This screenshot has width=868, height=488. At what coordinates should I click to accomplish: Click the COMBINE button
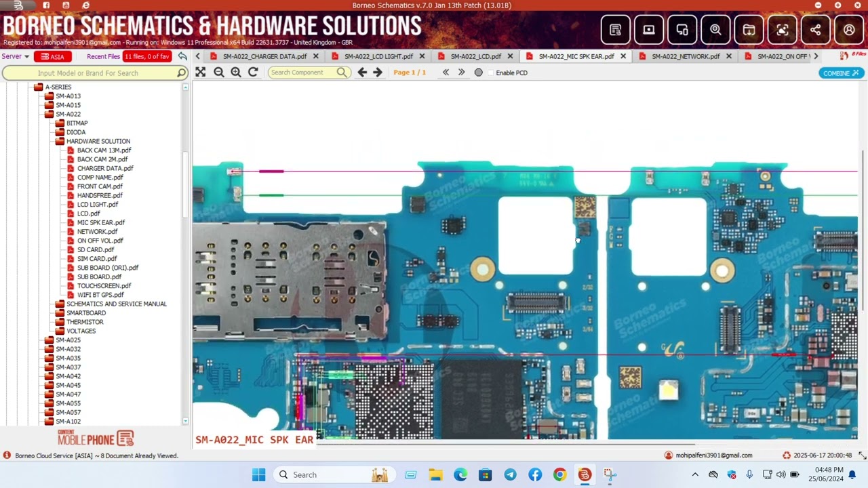pos(841,73)
